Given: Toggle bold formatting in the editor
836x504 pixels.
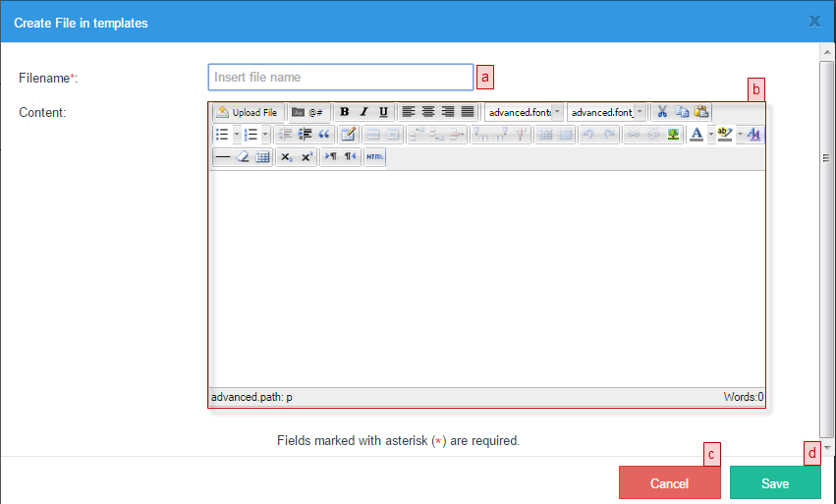Looking at the screenshot, I should click(x=344, y=112).
